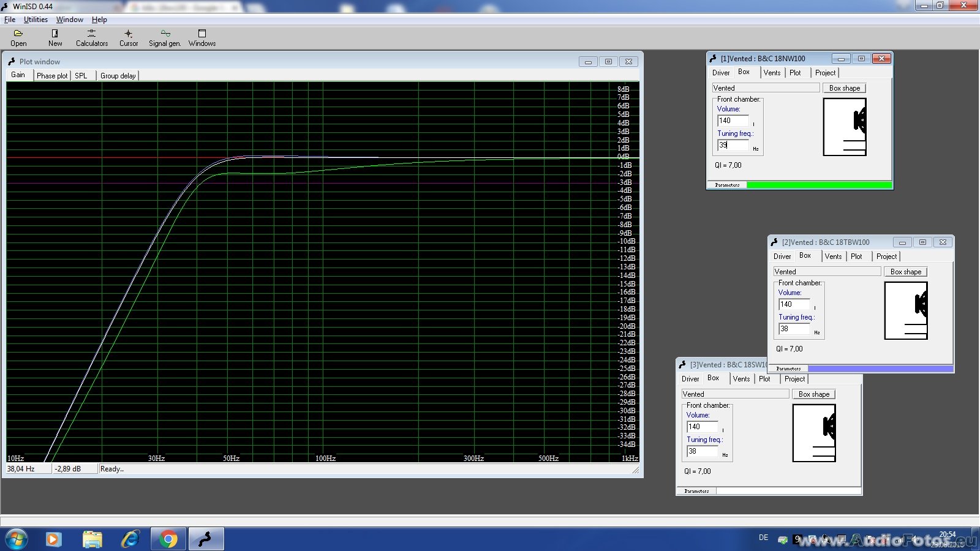This screenshot has width=980, height=551.
Task: Select Box tab in 18NW100 project window
Action: point(744,72)
